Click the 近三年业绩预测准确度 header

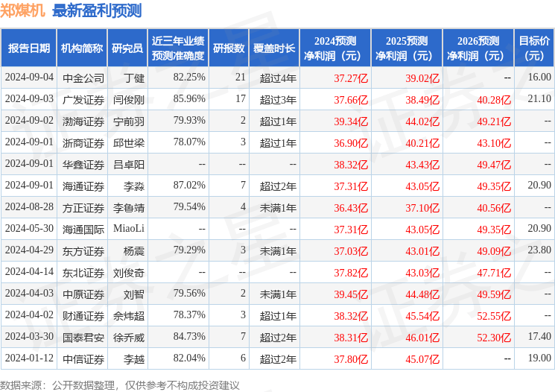tap(178, 48)
